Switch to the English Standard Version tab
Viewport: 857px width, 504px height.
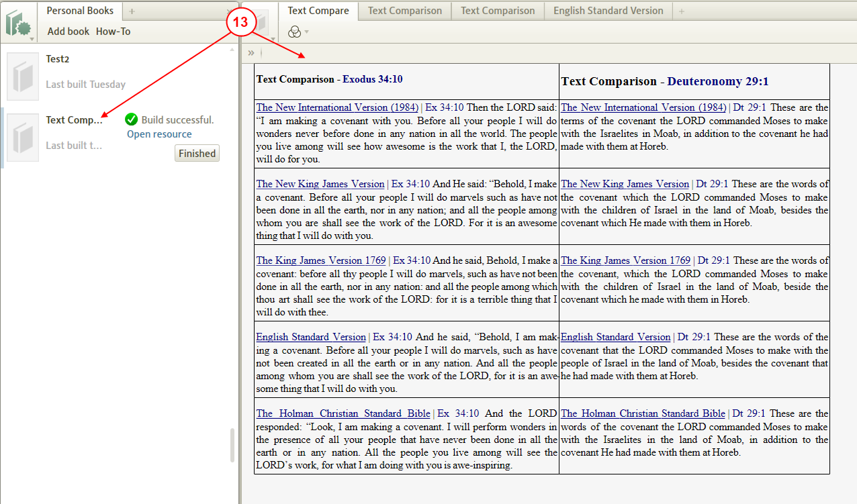pyautogui.click(x=608, y=11)
